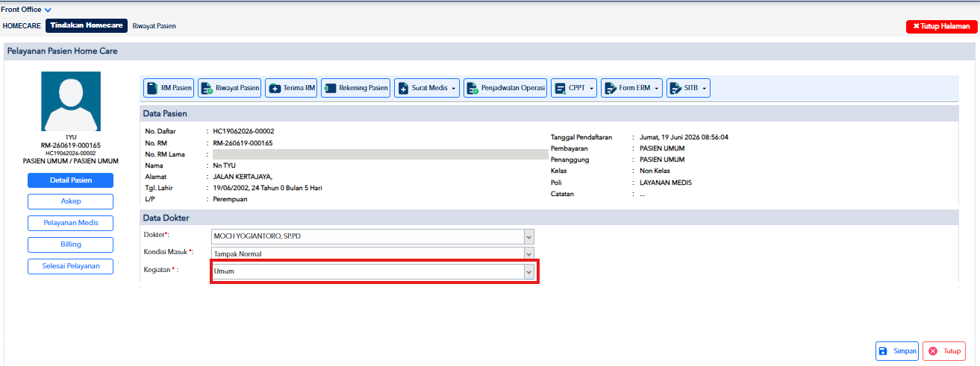Open RM Pasien from toolbar
980x366 pixels.
pos(169,88)
